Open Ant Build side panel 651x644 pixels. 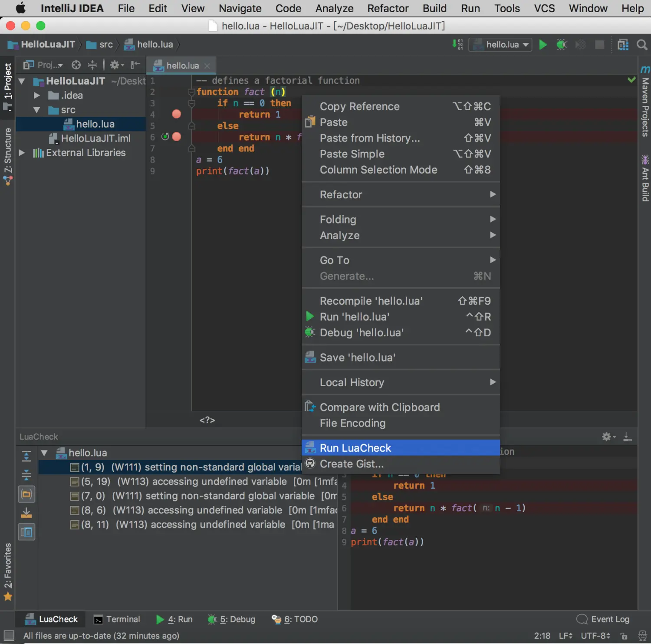(x=645, y=178)
